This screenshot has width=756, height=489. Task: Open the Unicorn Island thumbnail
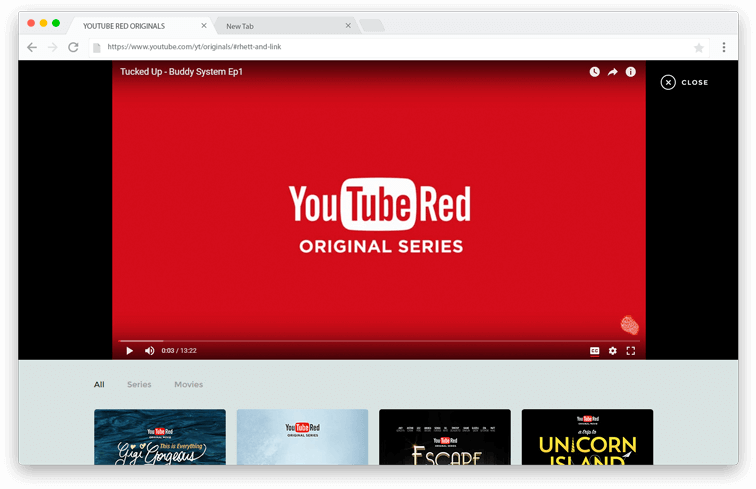tap(587, 437)
